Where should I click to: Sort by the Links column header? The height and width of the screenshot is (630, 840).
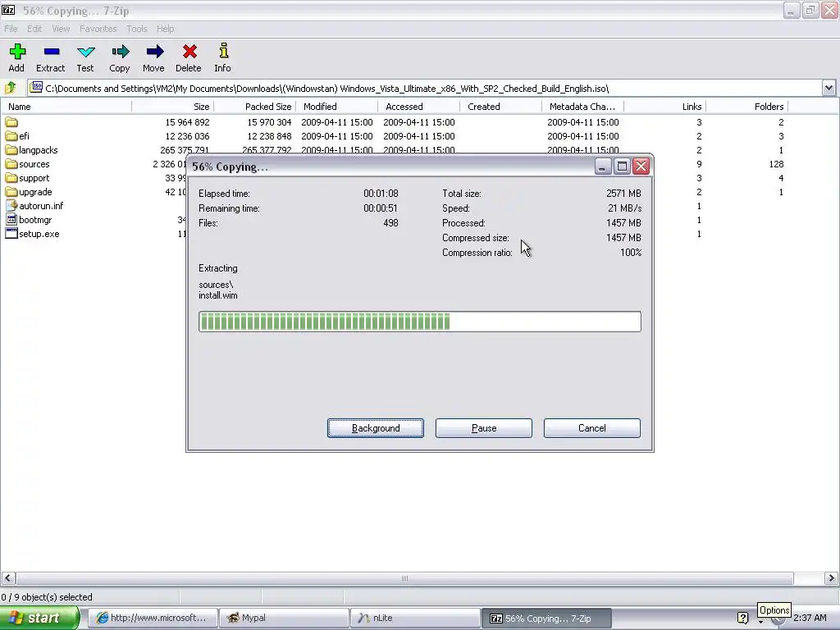(x=664, y=107)
